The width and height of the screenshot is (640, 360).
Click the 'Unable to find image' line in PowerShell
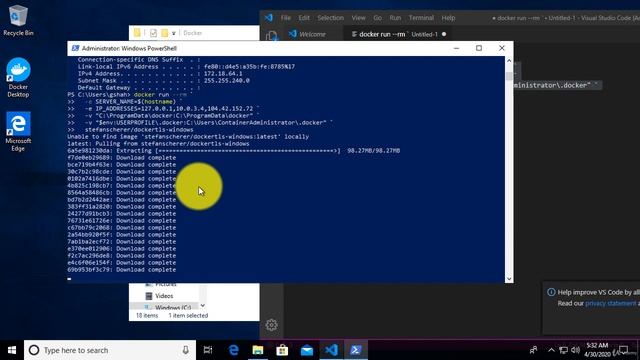[x=188, y=137]
